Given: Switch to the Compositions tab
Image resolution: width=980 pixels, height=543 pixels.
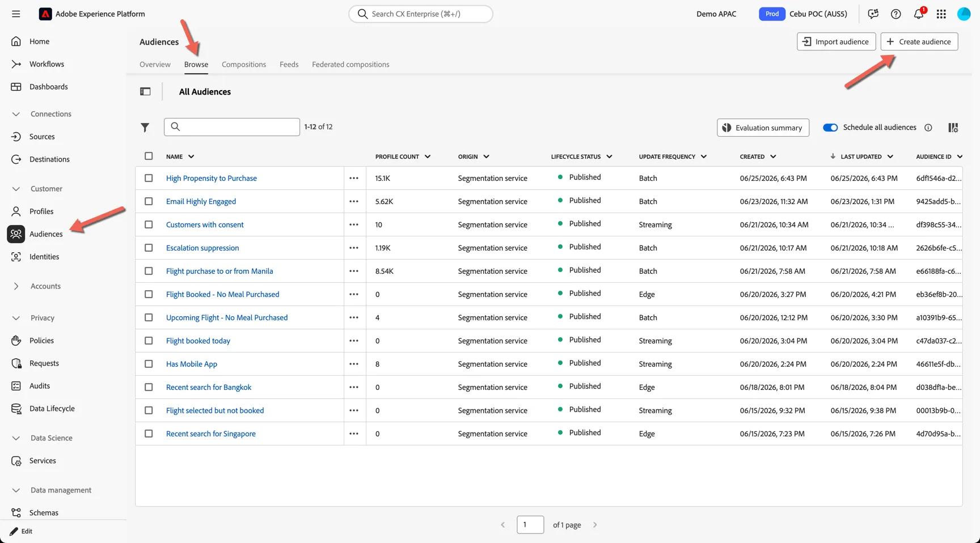Looking at the screenshot, I should [x=244, y=65].
